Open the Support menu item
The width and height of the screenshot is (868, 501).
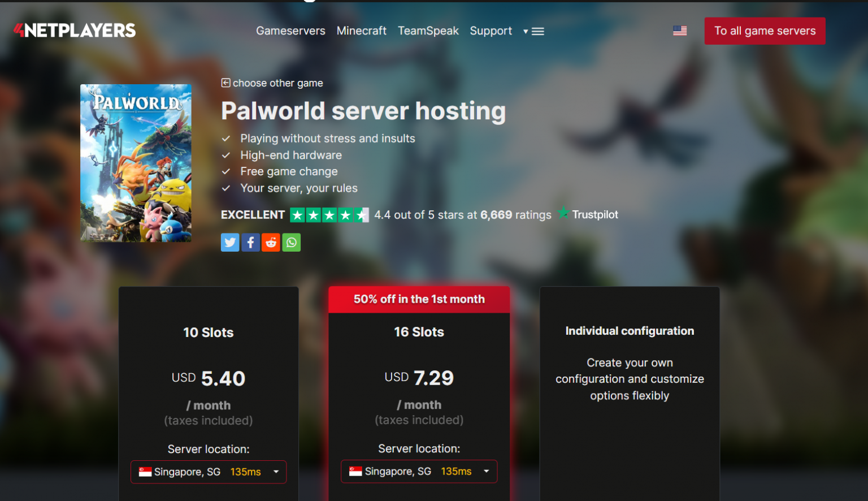[x=491, y=31]
